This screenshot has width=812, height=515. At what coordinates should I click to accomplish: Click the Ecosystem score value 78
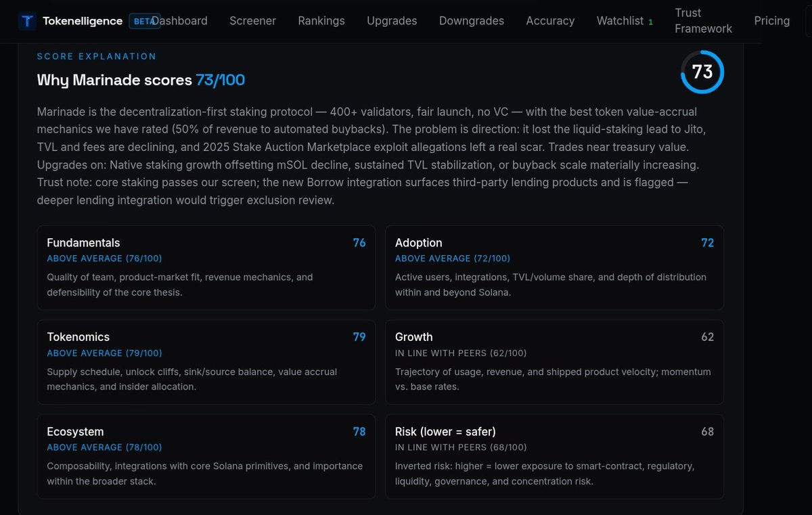359,432
